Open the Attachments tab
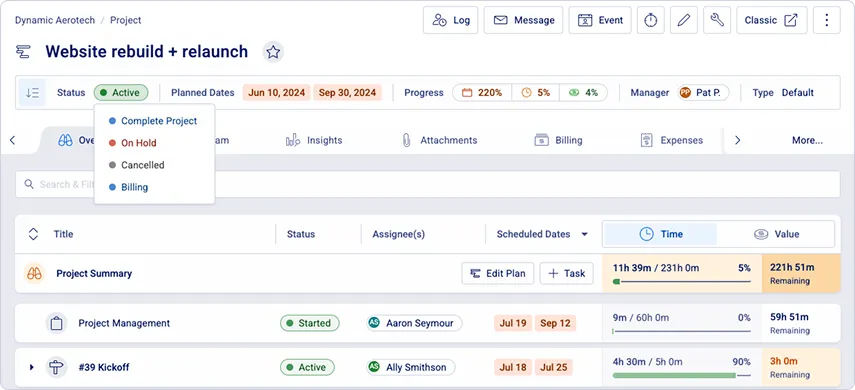Image resolution: width=855 pixels, height=390 pixels. click(439, 140)
